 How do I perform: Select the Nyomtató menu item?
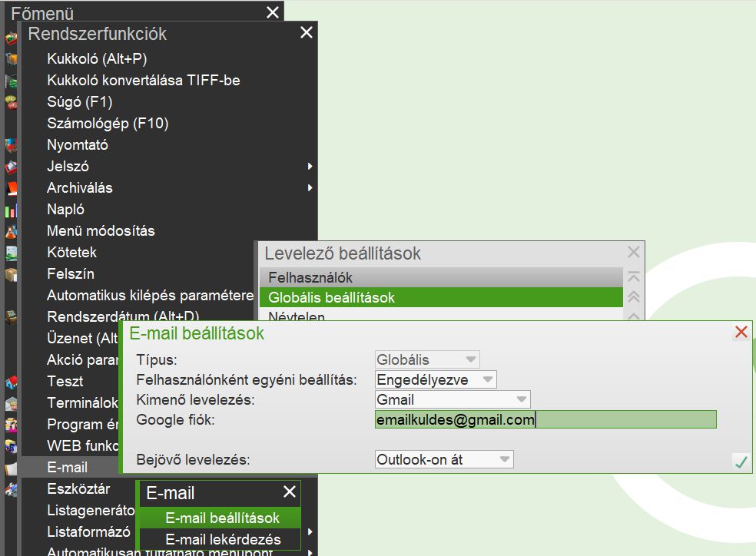[78, 144]
